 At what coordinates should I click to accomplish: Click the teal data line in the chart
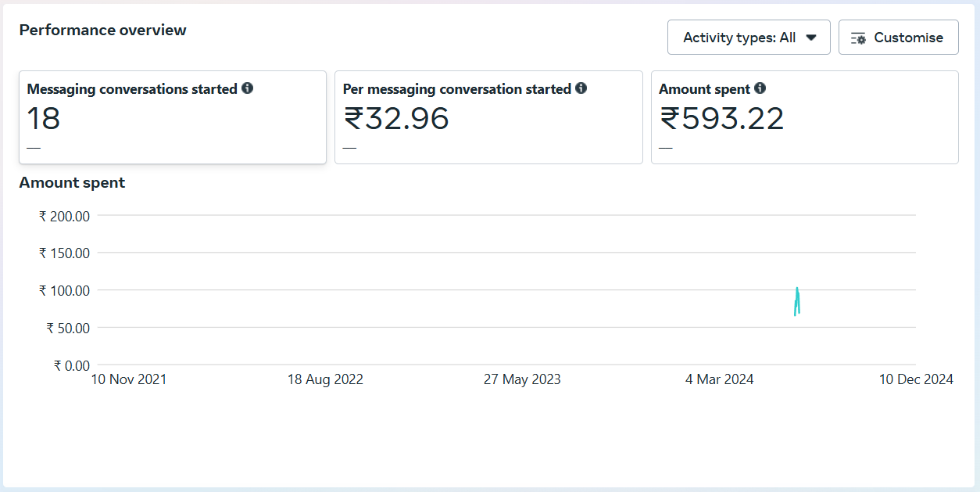pyautogui.click(x=796, y=301)
